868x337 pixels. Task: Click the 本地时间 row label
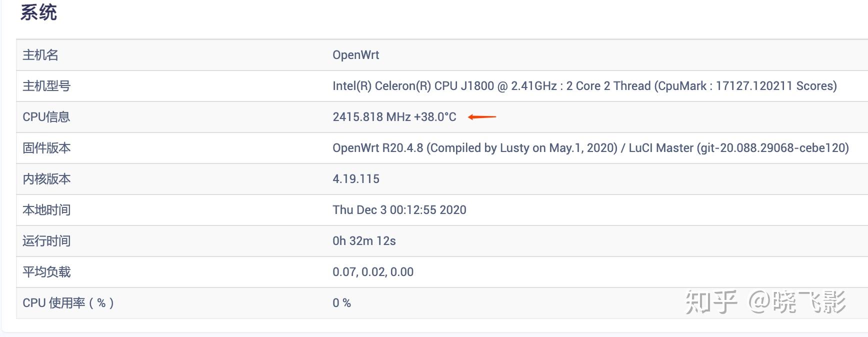(x=46, y=210)
